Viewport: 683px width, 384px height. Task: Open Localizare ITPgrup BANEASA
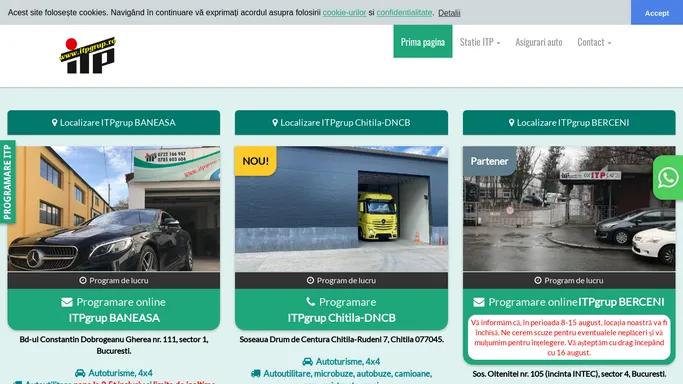coord(114,123)
